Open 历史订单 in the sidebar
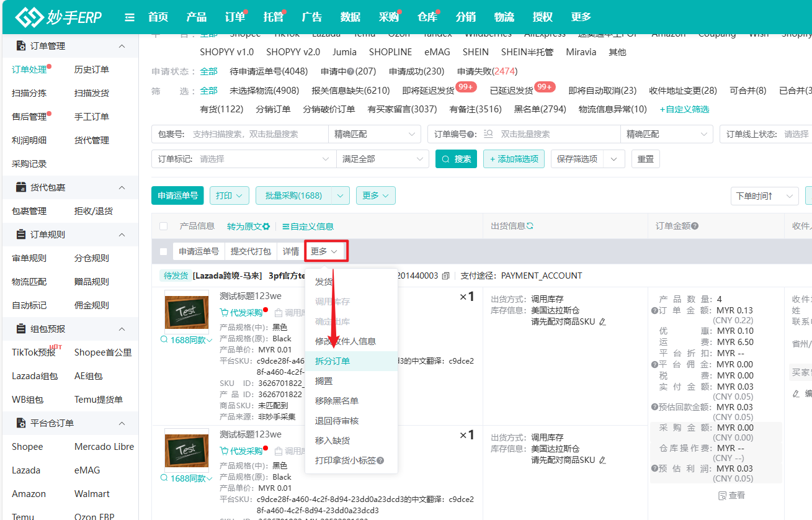This screenshot has height=520, width=812. 92,69
